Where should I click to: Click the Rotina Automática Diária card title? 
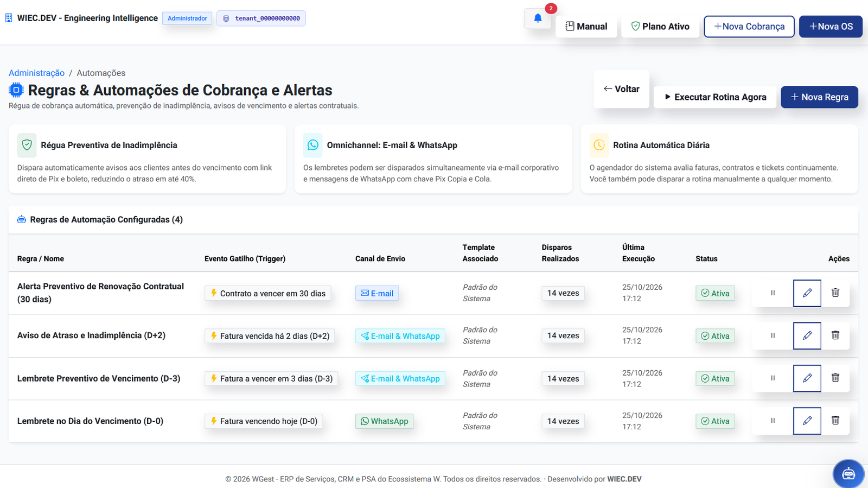pyautogui.click(x=661, y=145)
